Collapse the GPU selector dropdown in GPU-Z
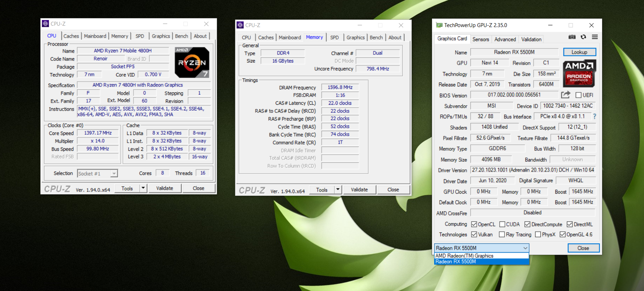644x291 pixels. coord(525,248)
